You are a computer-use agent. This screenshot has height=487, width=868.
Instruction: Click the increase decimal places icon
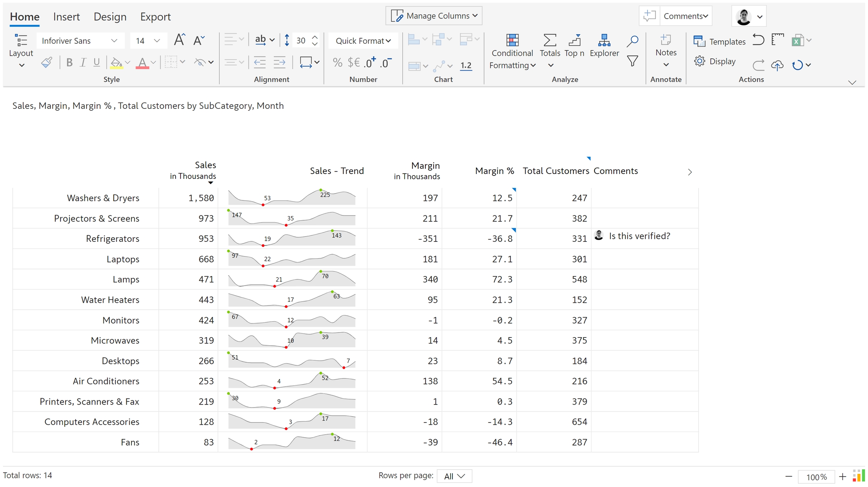tap(369, 63)
